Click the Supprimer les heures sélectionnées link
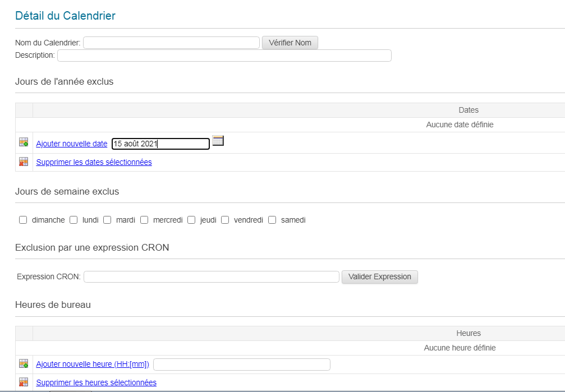Screen dimensions: 565x392 [96, 382]
